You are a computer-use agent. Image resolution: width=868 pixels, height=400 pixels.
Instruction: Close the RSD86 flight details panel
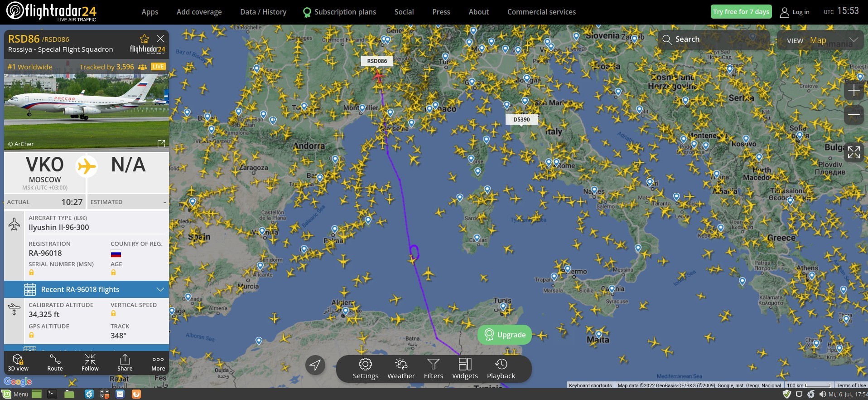pos(160,39)
